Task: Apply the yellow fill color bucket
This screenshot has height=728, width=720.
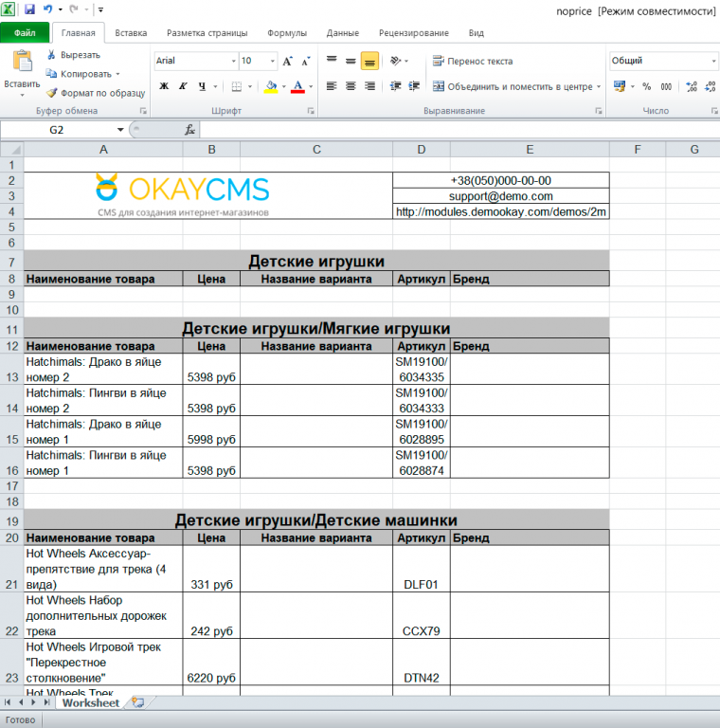Action: tap(270, 86)
